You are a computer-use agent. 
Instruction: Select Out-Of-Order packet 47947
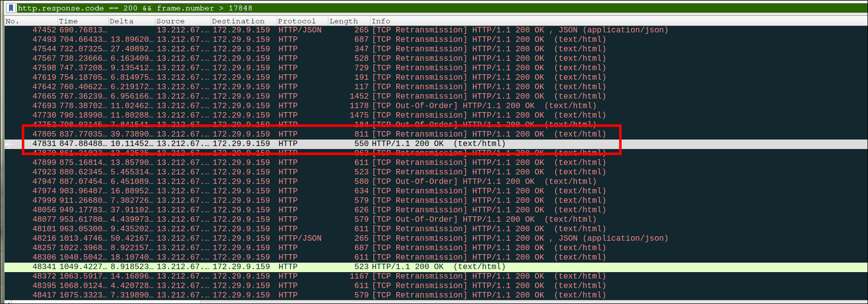pos(436,181)
